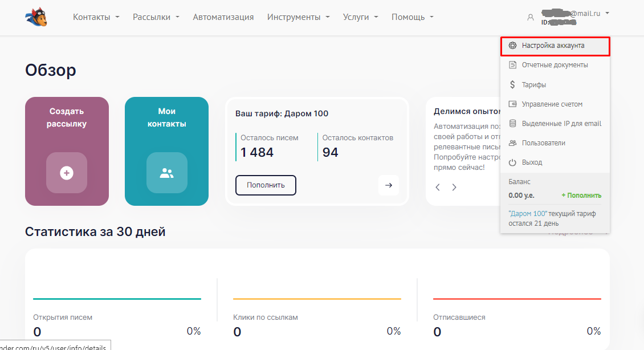This screenshot has height=350, width=644.
Task: Click the Осталось контактов value 94
Action: 330,152
